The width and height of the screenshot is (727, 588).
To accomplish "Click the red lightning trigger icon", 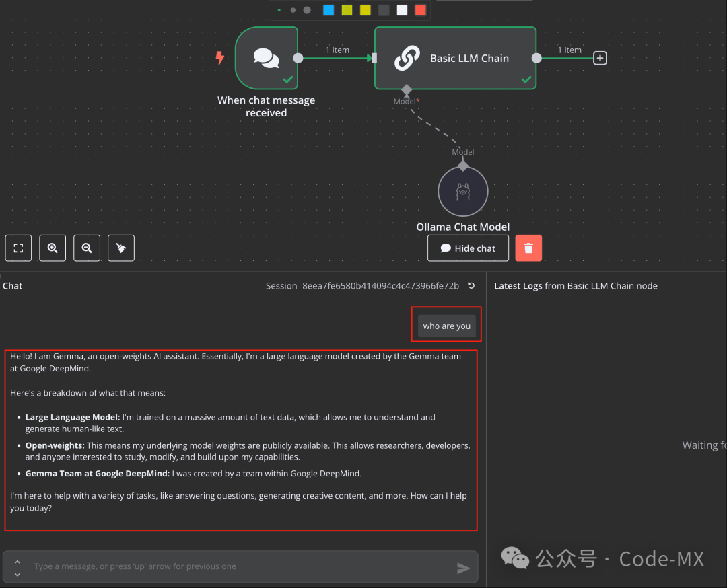I will click(219, 58).
